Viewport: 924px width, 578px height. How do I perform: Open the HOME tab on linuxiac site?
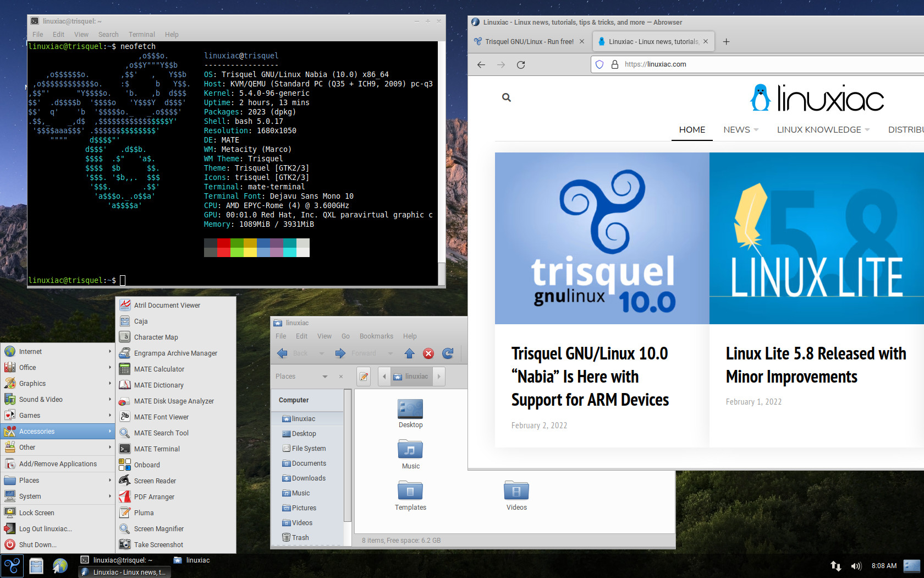pyautogui.click(x=692, y=130)
